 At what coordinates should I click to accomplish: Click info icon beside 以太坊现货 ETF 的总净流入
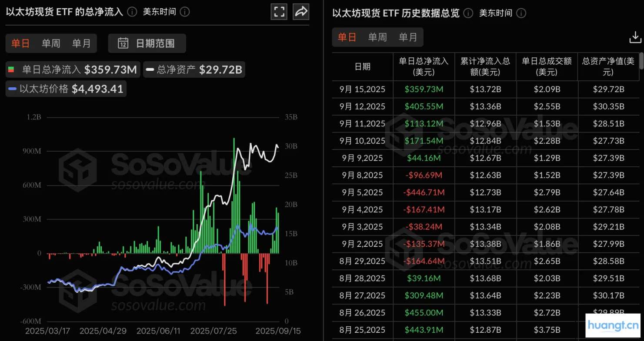[133, 12]
